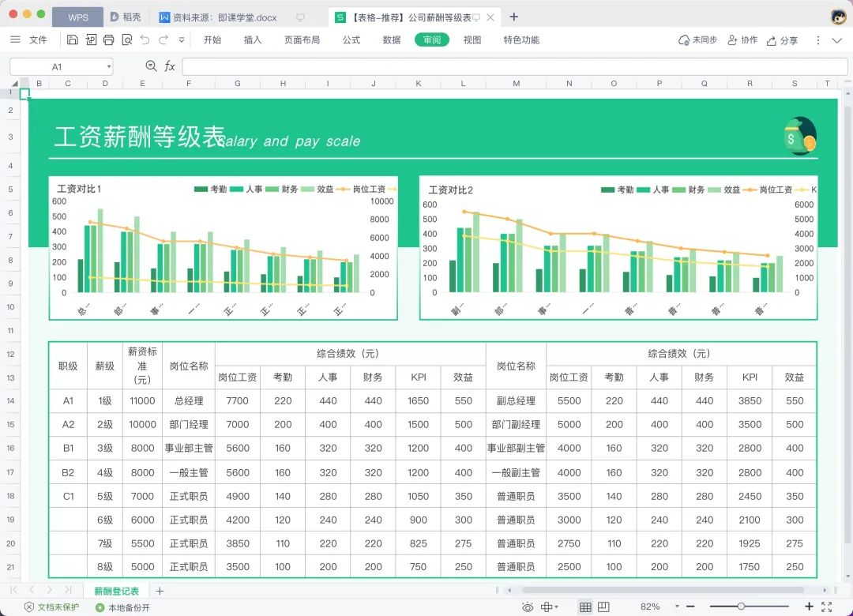Viewport: 853px width, 616px height.
Task: Click the fx insert function icon
Action: pyautogui.click(x=170, y=66)
